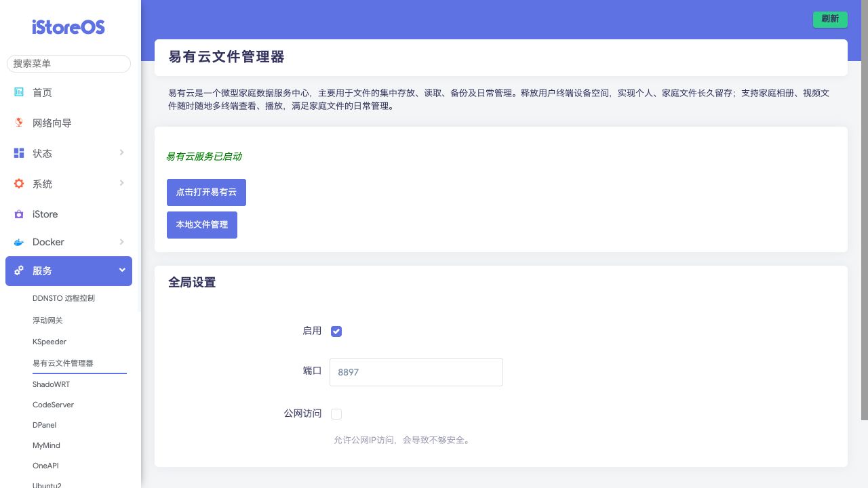Expand the 状态 menu chevron
The height and width of the screenshot is (488, 868).
122,152
